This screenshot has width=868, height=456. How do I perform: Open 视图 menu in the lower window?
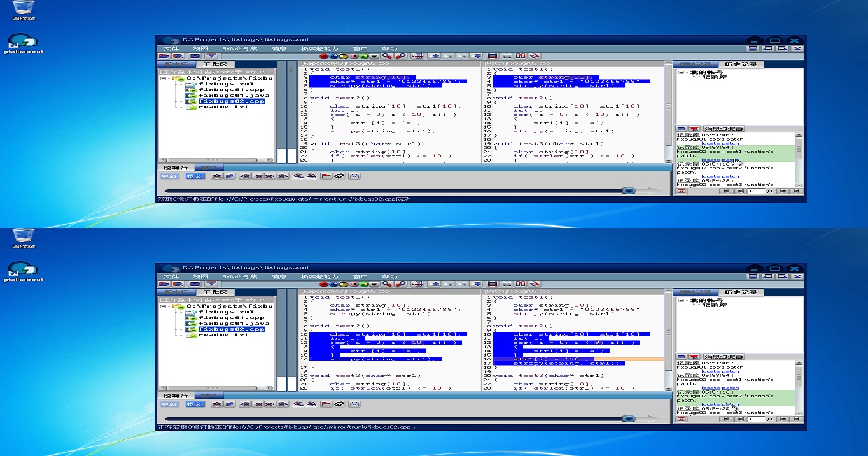point(201,276)
